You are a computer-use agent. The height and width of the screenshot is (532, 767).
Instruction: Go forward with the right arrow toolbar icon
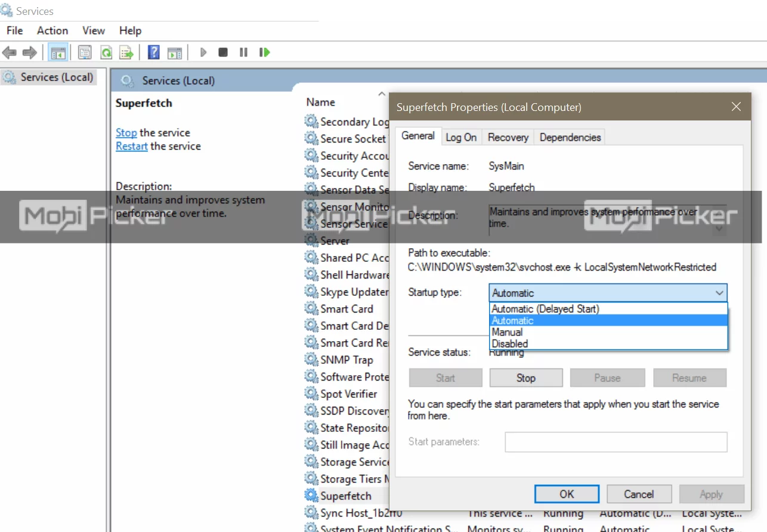(x=29, y=52)
